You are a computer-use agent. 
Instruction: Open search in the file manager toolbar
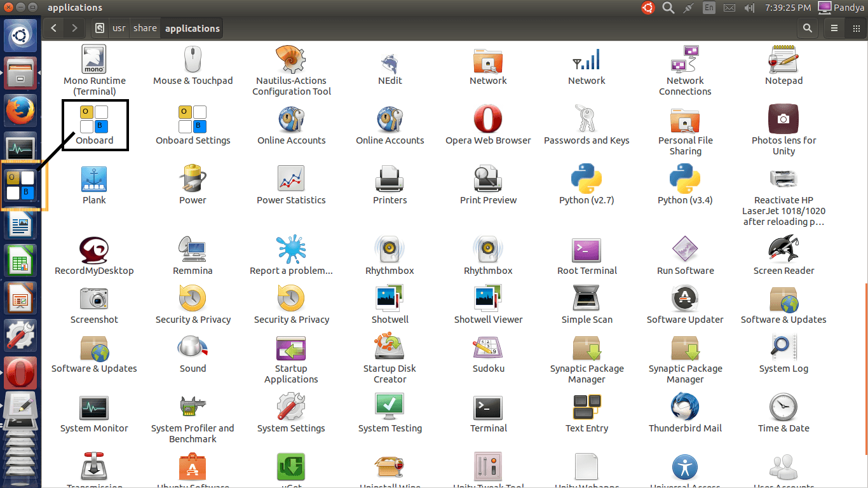coord(808,28)
